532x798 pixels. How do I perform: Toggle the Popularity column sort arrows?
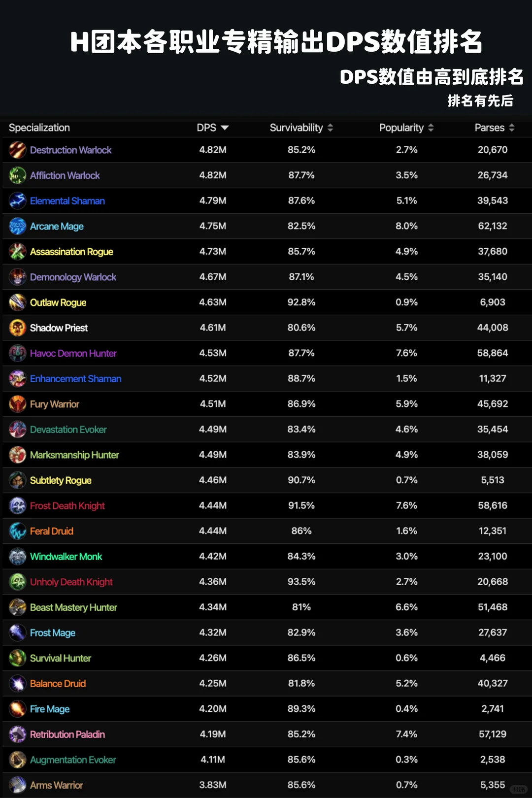point(431,128)
